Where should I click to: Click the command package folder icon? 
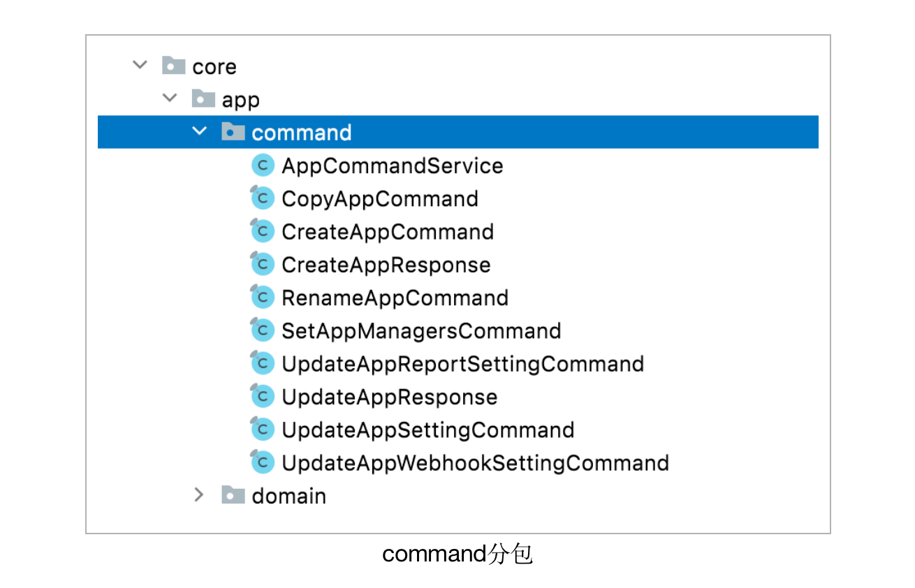tap(233, 132)
